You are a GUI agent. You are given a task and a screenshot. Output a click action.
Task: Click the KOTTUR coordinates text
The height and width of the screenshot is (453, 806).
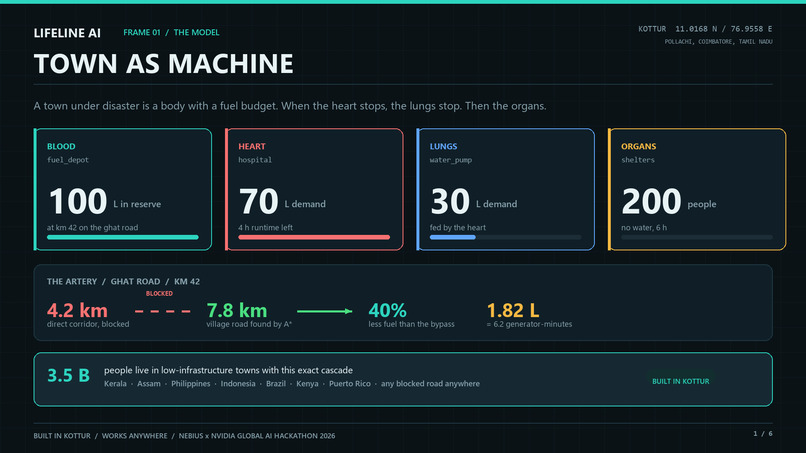[x=705, y=29]
